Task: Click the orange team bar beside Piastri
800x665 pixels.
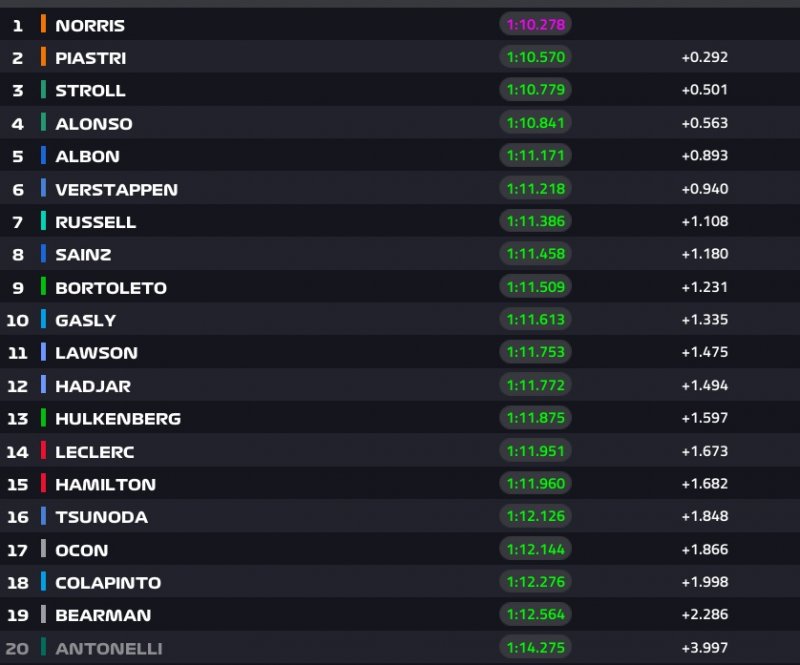Action: (x=44, y=58)
